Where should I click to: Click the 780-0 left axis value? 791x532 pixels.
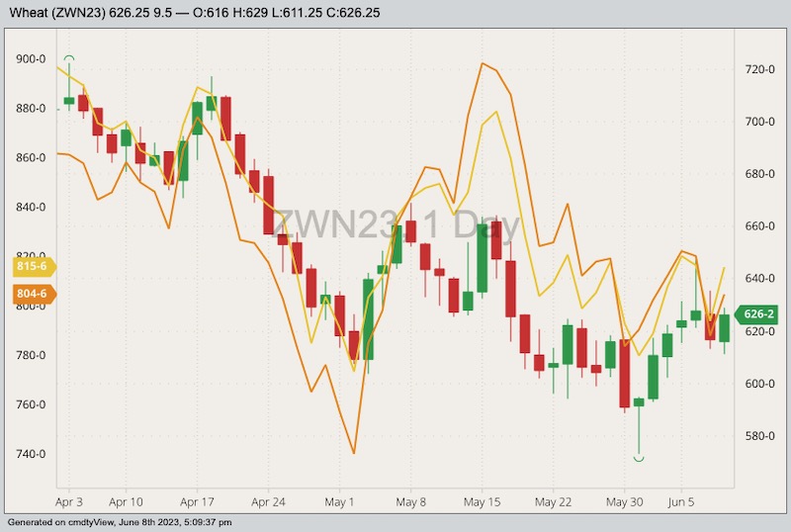(31, 355)
